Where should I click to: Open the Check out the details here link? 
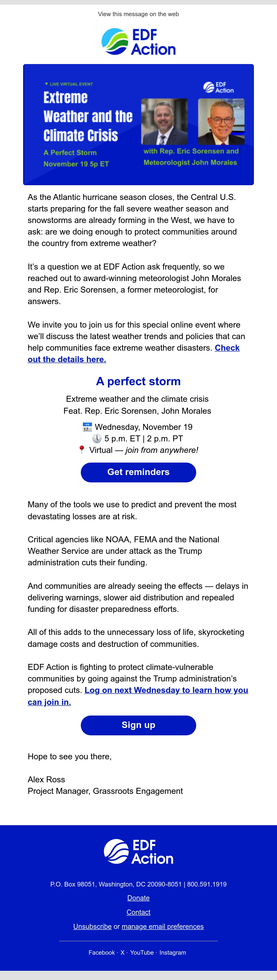(x=134, y=353)
